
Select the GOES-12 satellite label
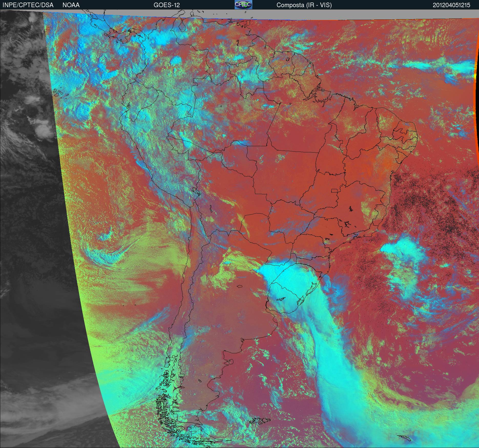167,5
